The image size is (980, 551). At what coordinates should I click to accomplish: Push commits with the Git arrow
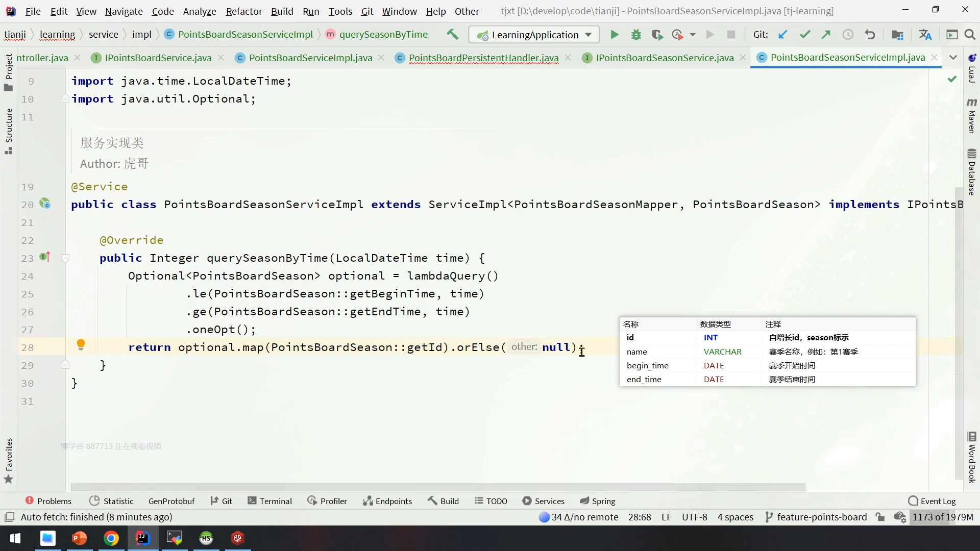tap(826, 35)
